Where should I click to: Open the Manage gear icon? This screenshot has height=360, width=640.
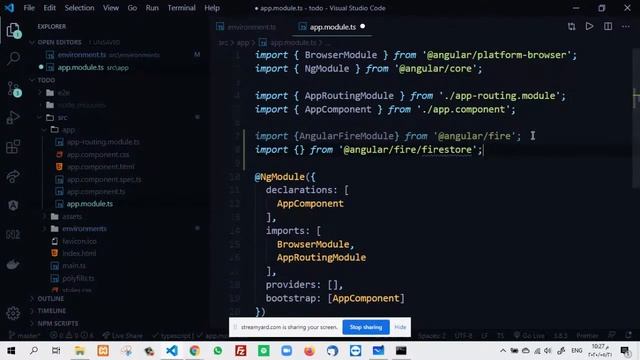click(13, 313)
